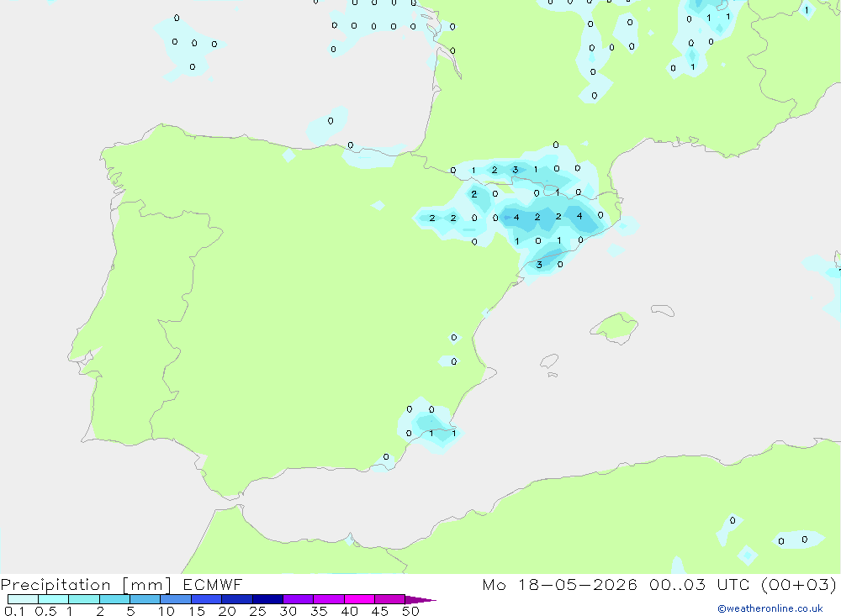Click the '[mm]' unit label

click(x=147, y=585)
